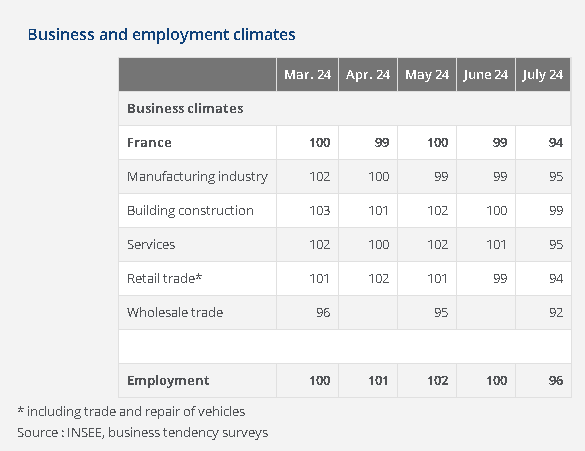Select the Apr. 24 column header
The width and height of the screenshot is (585, 451).
(368, 75)
